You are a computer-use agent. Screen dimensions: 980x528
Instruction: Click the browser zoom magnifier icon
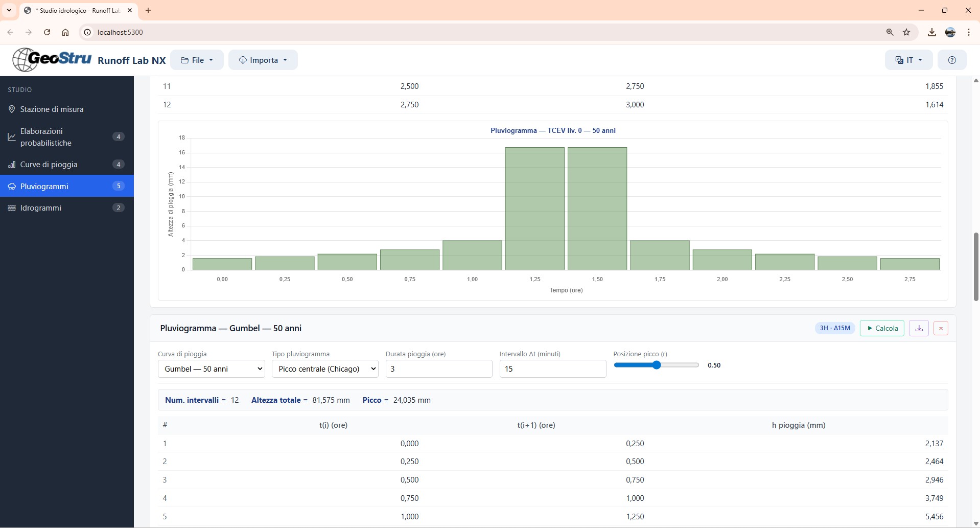coord(890,32)
